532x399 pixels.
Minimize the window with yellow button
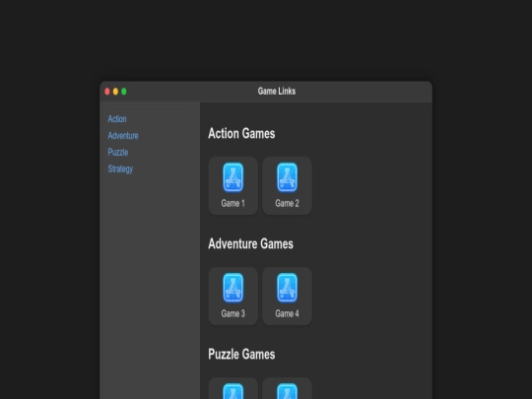115,92
